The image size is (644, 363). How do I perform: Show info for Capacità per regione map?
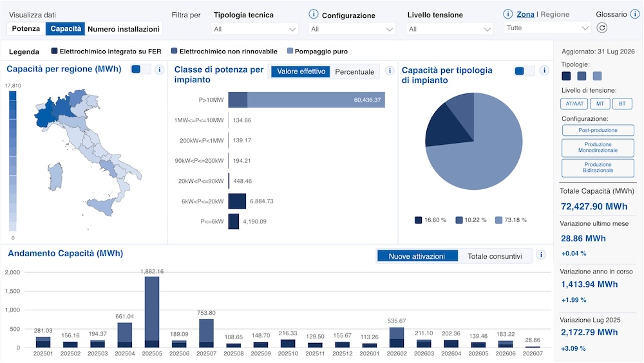[x=159, y=70]
